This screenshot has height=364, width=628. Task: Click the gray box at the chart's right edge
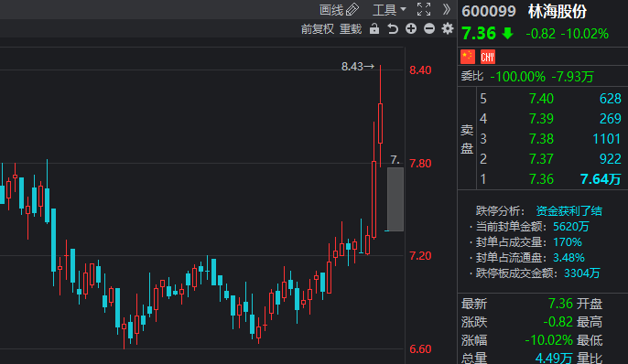(x=395, y=199)
